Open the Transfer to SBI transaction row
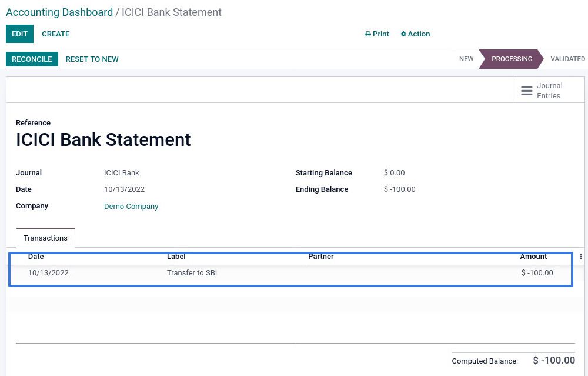 pyautogui.click(x=192, y=273)
